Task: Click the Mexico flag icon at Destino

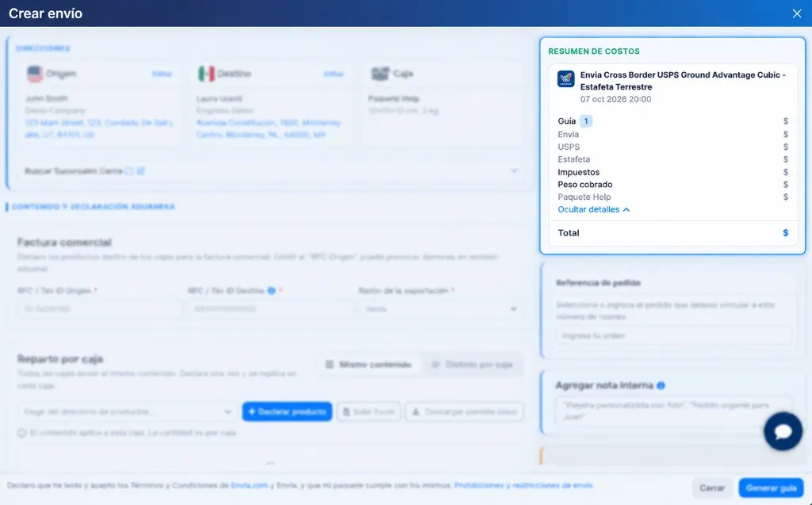Action: [206, 74]
